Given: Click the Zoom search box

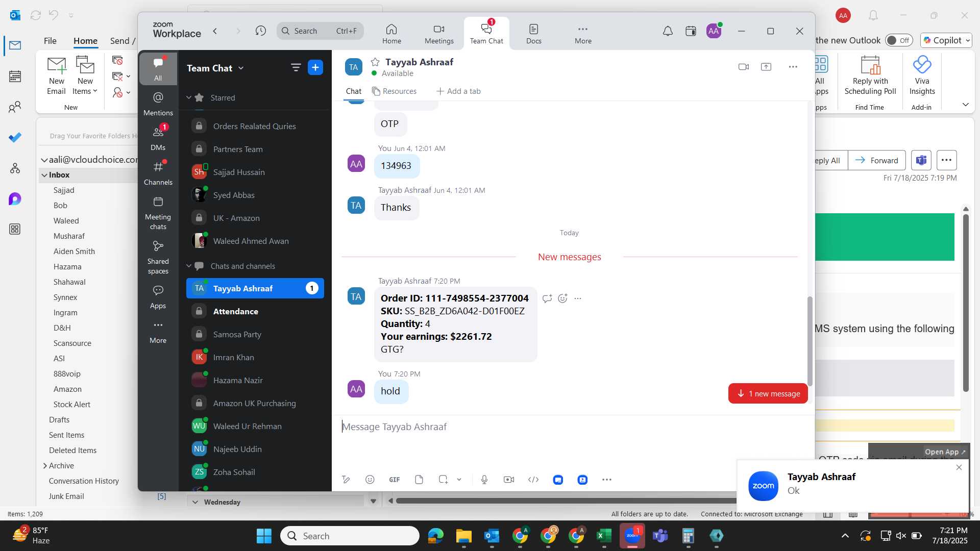Looking at the screenshot, I should pyautogui.click(x=320, y=31).
